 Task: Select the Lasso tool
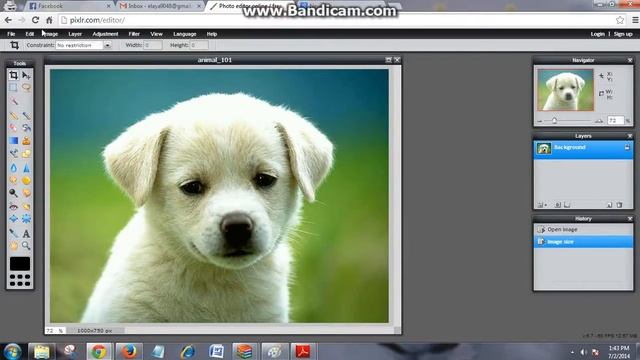26,87
